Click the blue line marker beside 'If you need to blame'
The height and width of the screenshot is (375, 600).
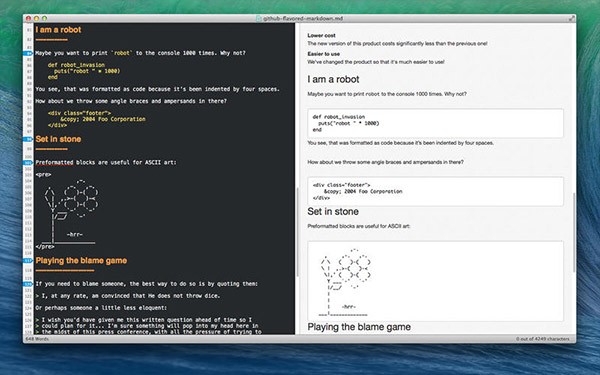28,284
